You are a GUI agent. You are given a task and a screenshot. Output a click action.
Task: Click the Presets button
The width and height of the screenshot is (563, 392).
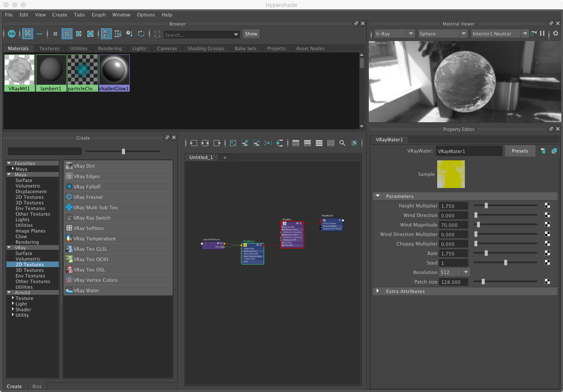coord(520,151)
